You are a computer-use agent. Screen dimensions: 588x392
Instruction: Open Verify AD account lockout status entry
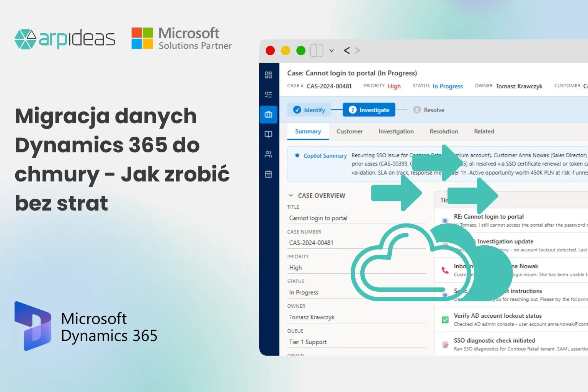(x=511, y=320)
